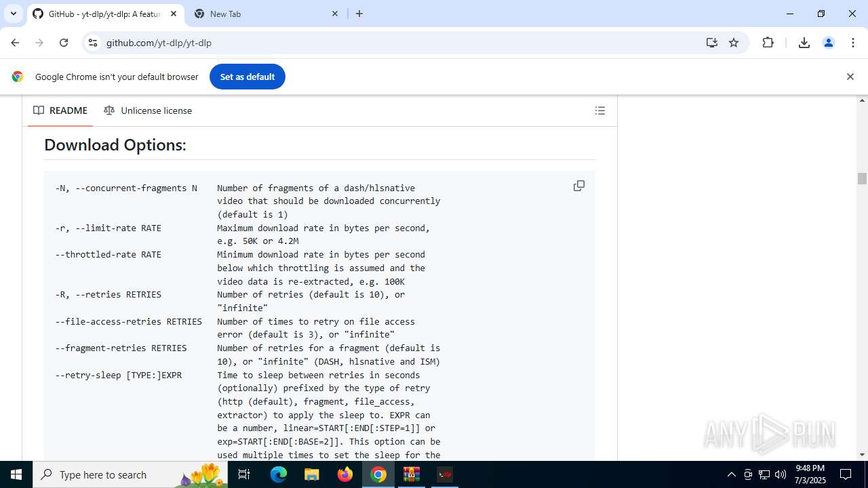868x488 pixels.
Task: Click the --limit-rate RATE option text
Action: pyautogui.click(x=108, y=228)
